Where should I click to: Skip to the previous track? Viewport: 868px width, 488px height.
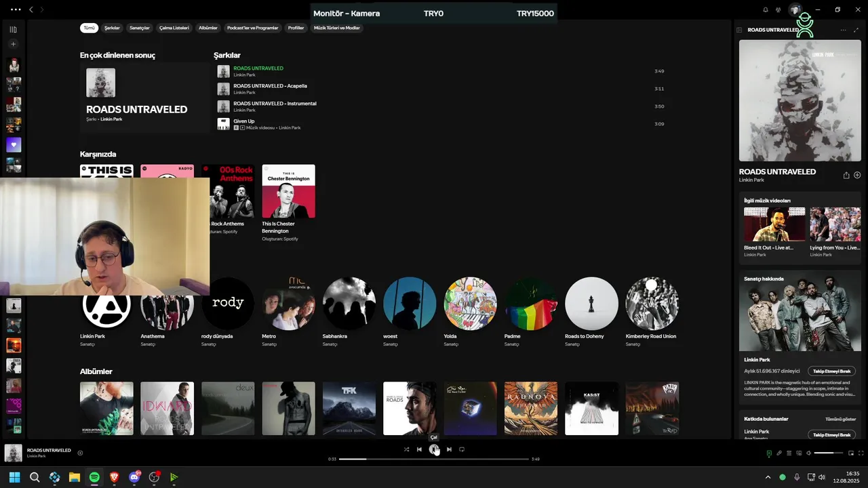[419, 449]
